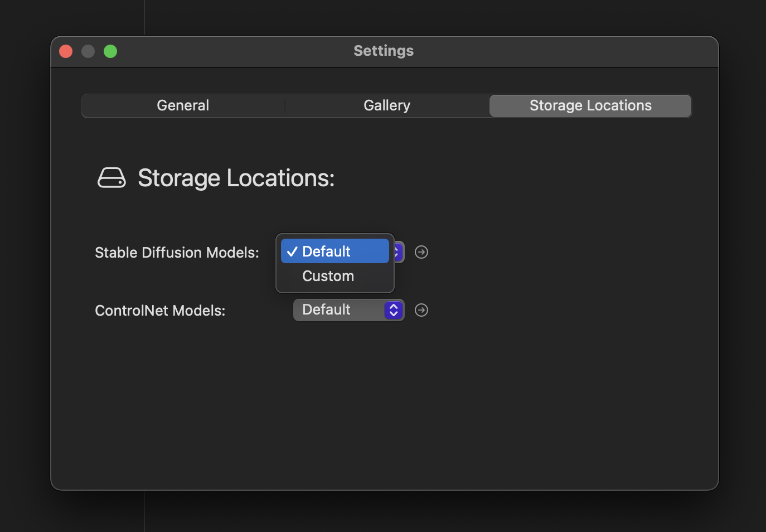
Task: Click the "Stable Diffusion Models:" label
Action: click(177, 253)
